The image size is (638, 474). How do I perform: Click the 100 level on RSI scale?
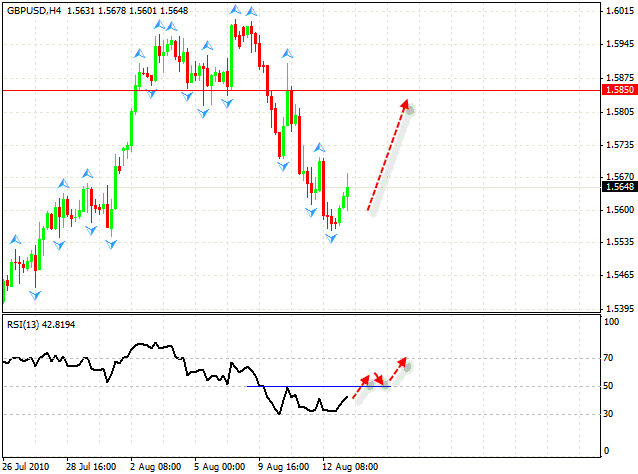(x=612, y=322)
